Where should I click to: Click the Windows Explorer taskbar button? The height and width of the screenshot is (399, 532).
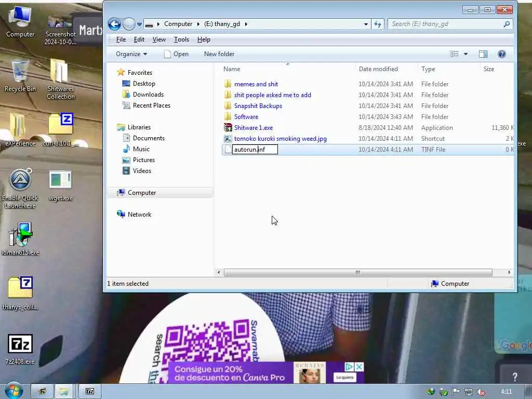[64, 392]
